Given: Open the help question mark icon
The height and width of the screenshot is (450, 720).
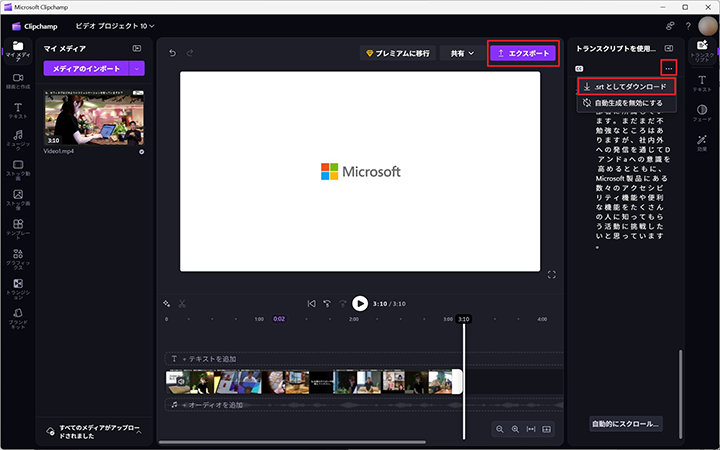Looking at the screenshot, I should pyautogui.click(x=688, y=26).
